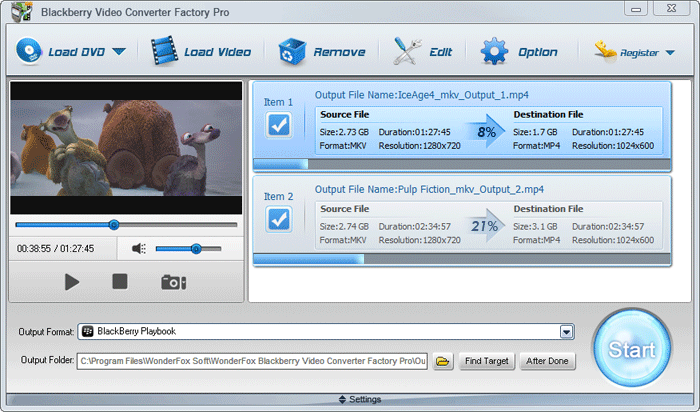Image resolution: width=700 pixels, height=412 pixels.
Task: Click the Option label in the toolbar
Action: pos(538,52)
